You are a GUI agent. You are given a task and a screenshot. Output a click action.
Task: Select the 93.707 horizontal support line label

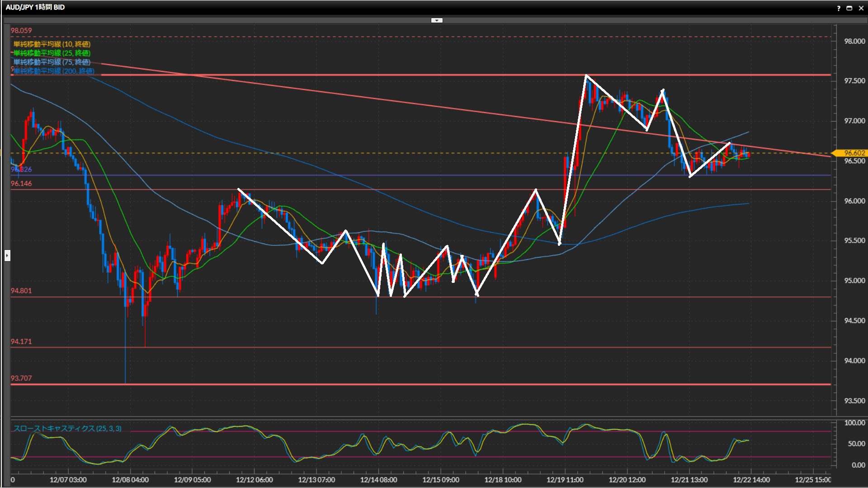click(x=21, y=378)
